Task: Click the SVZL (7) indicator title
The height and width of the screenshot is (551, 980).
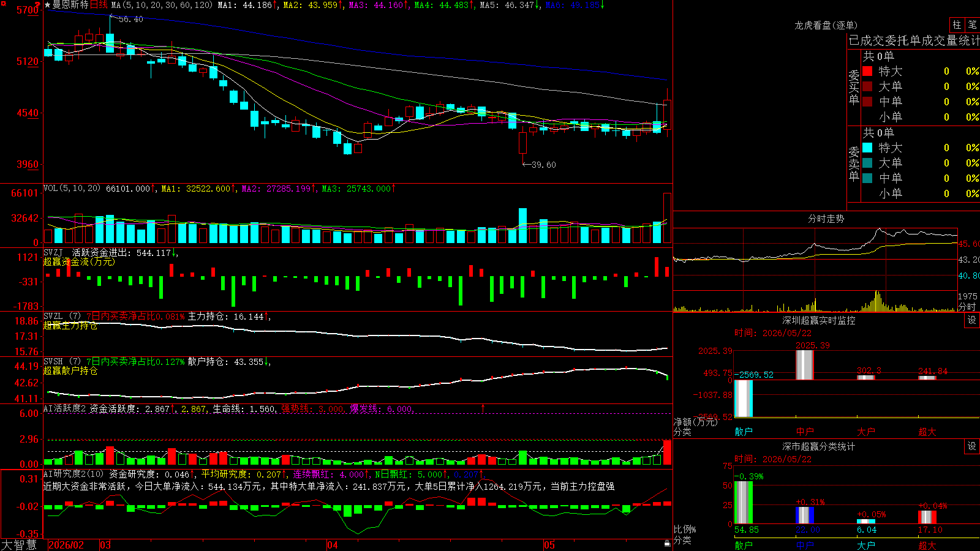Action: [x=62, y=317]
